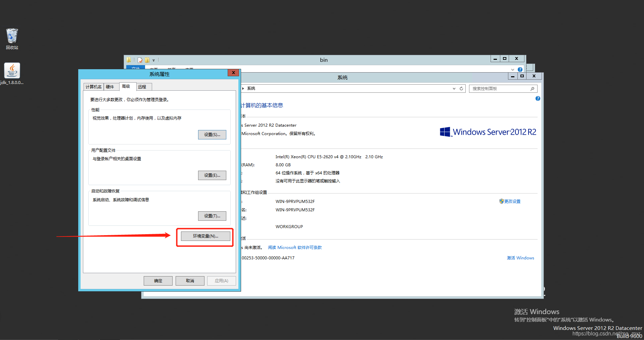Viewport: 644px width, 340px height.
Task: Open the Customize Quick Access Toolbar dropdown
Action: pos(154,60)
